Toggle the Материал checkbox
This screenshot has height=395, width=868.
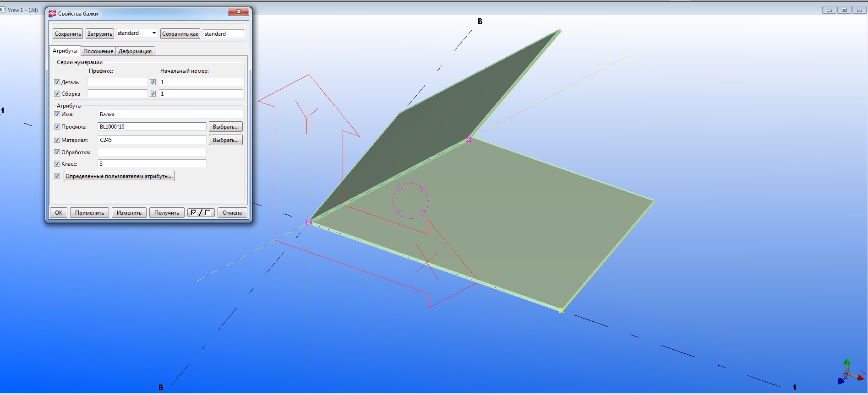[57, 140]
